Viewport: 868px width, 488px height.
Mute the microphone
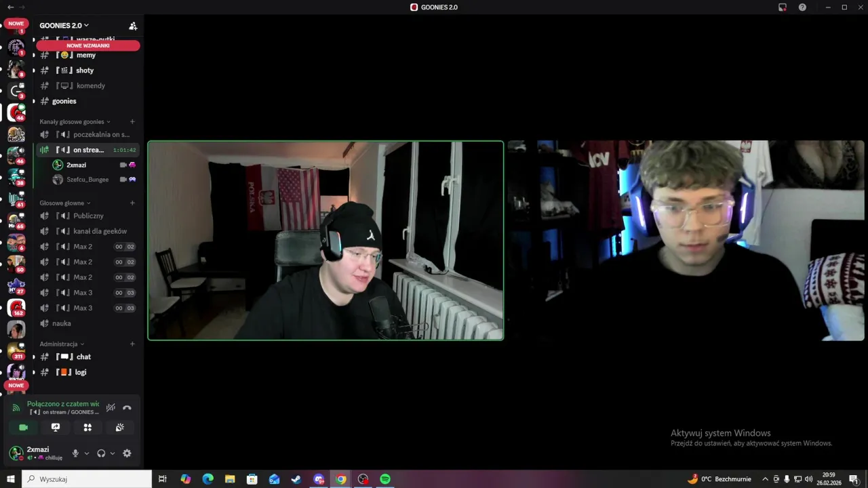tap(75, 453)
